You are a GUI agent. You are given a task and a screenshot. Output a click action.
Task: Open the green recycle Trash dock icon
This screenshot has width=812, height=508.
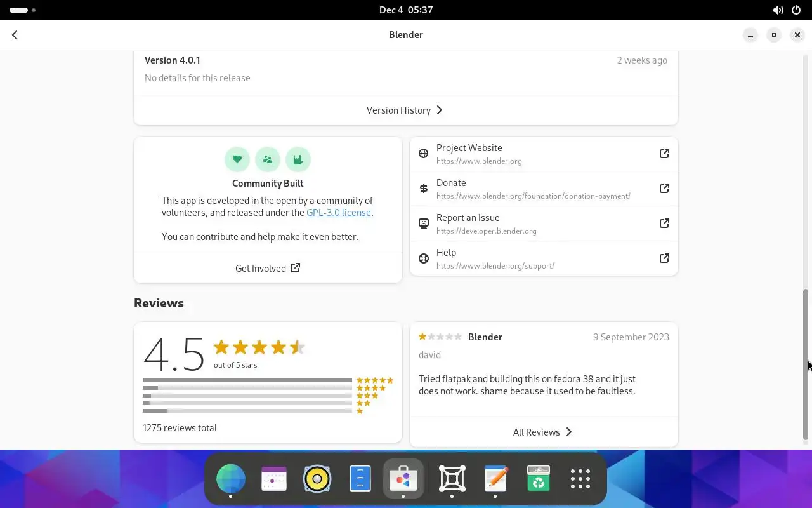pos(539,479)
